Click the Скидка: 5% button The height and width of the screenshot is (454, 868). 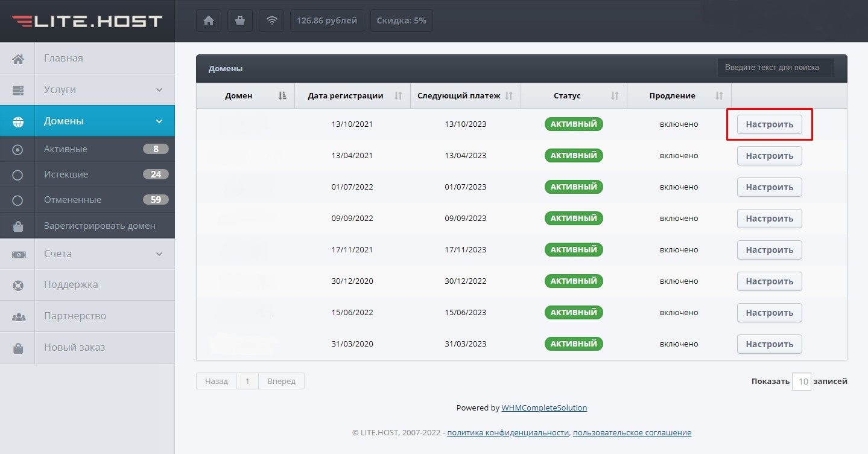[402, 21]
